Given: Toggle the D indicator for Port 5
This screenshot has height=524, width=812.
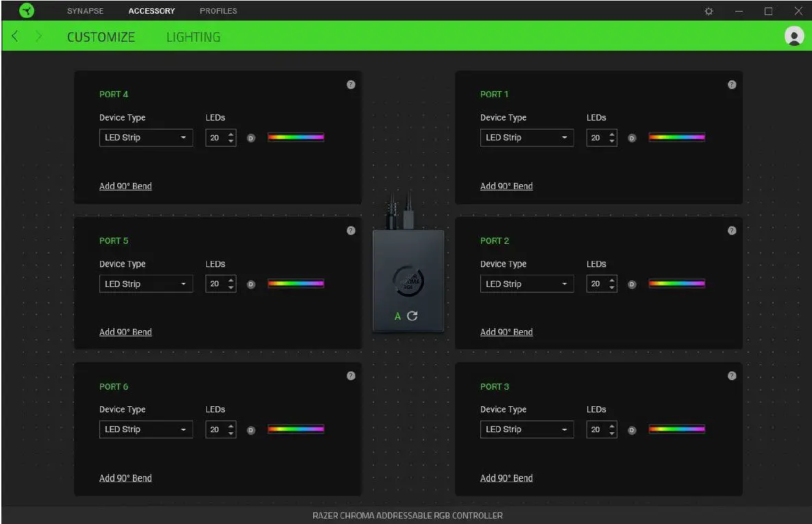Looking at the screenshot, I should [x=251, y=284].
